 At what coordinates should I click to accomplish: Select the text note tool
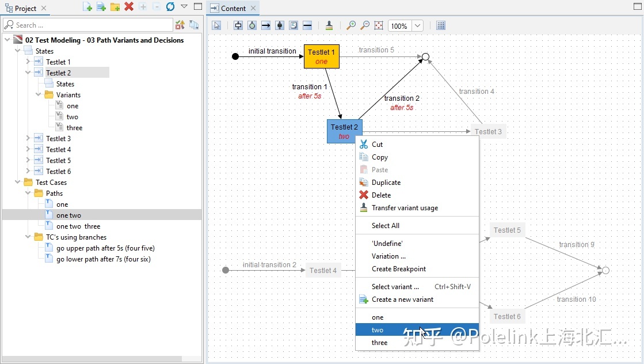(294, 25)
